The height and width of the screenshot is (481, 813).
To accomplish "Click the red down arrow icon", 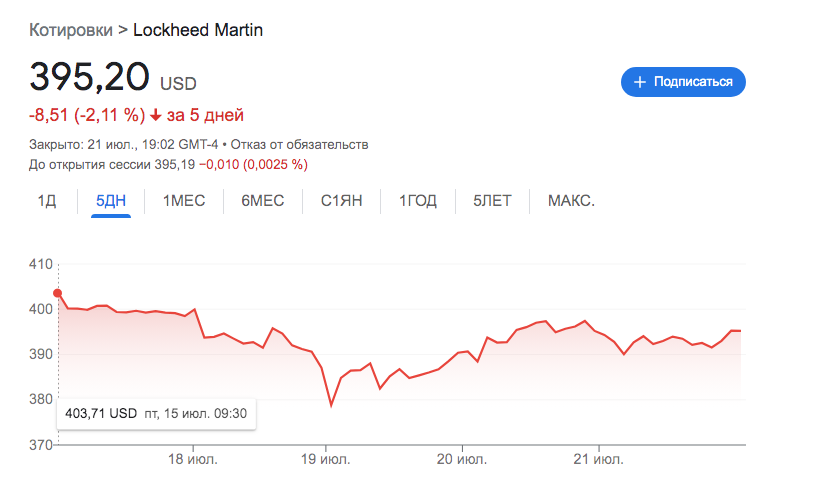I will (x=156, y=115).
